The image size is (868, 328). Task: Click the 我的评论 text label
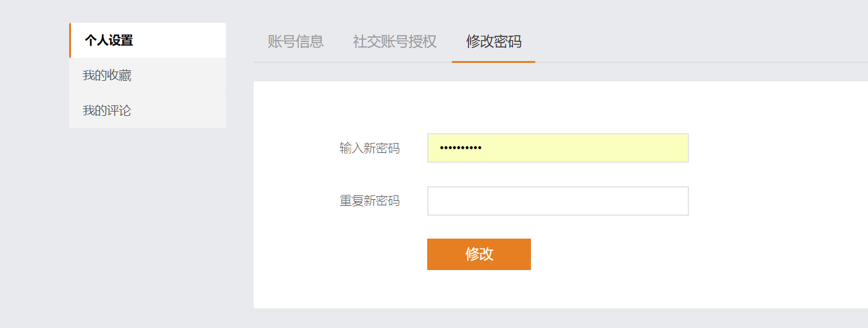pos(107,111)
